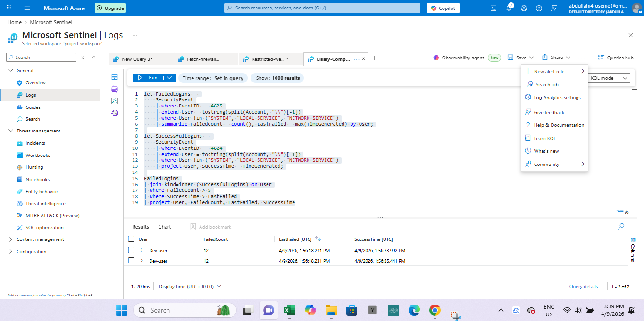Open Google Chrome from the taskbar
This screenshot has height=321, width=644.
click(x=435, y=310)
